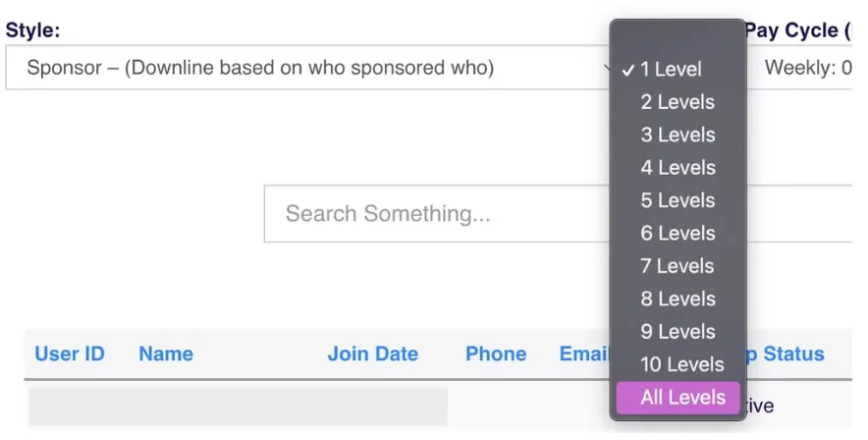The image size is (868, 440).
Task: Open the Style dropdown for Sponsor downline
Action: [x=304, y=68]
